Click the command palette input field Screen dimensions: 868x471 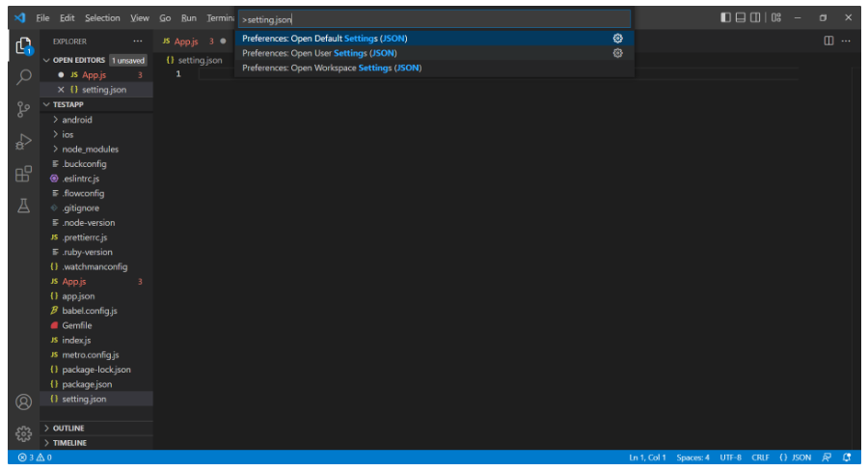(434, 19)
